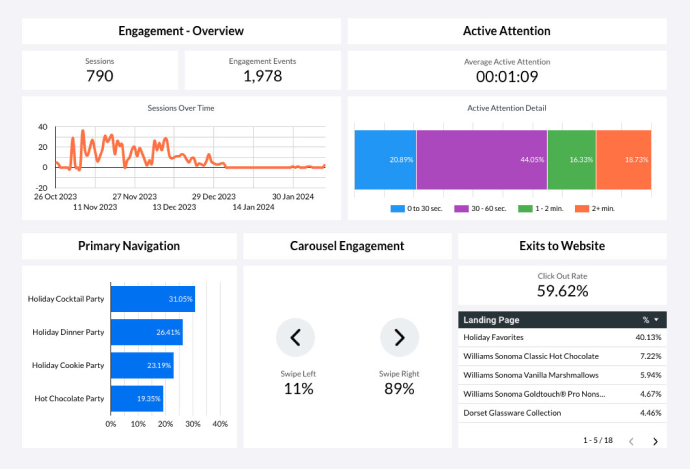Screen dimensions: 690x469
Task: Click the Holiday Cocktail Party bar
Action: [x=152, y=299]
